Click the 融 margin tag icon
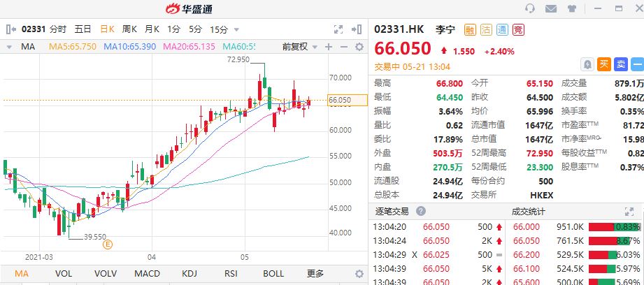 pyautogui.click(x=470, y=29)
